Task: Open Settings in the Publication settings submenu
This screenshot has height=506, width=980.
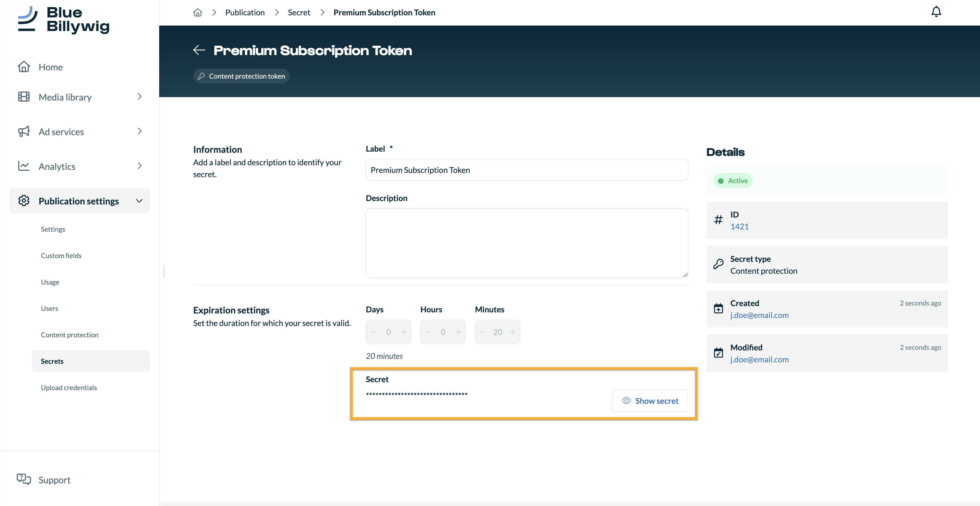Action: [x=53, y=229]
